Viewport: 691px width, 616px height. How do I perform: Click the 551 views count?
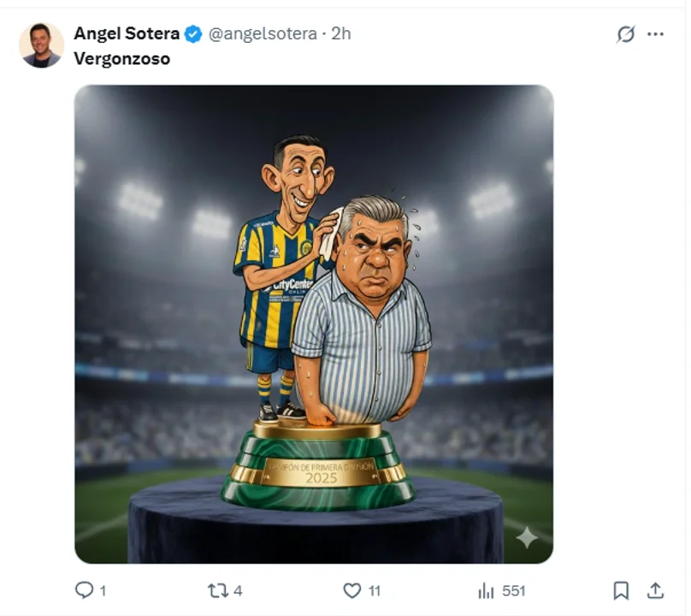click(514, 590)
